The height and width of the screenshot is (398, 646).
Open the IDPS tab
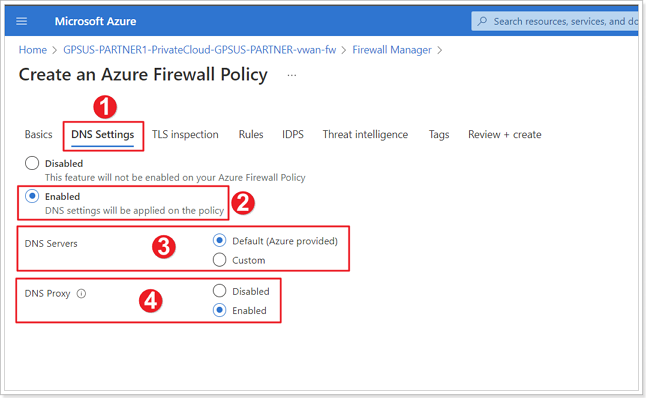pyautogui.click(x=293, y=134)
